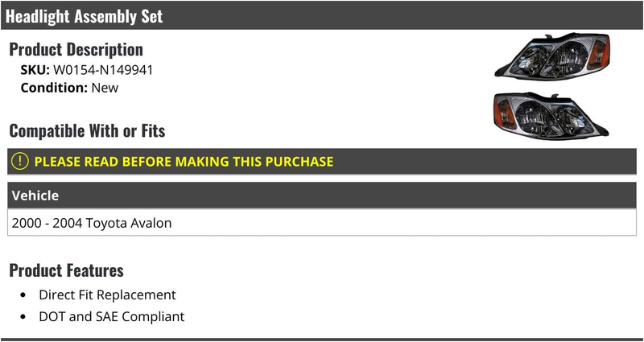The image size is (644, 342).
Task: Click the DOT and SAE Compliant bullet item
Action: tap(112, 316)
